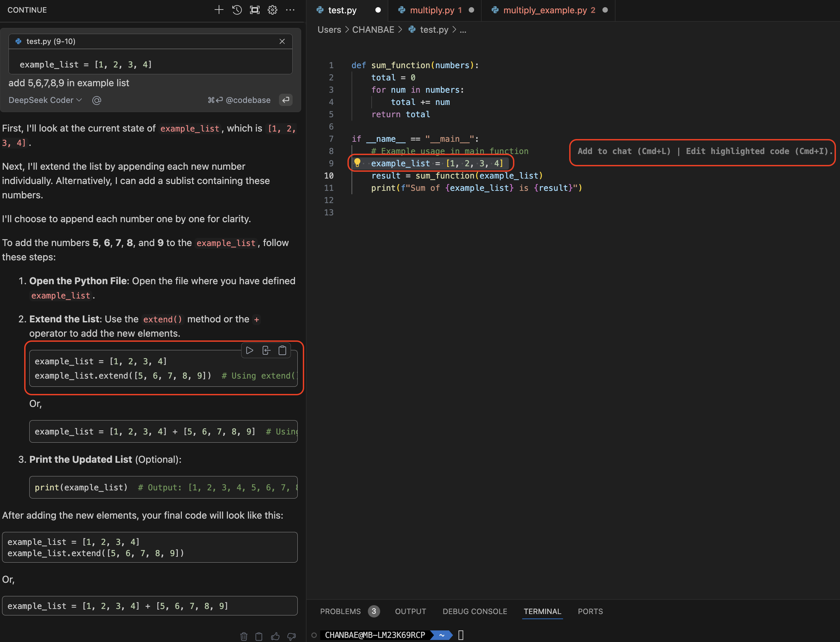Delete the chat response
Image resolution: width=840 pixels, height=642 pixels.
pos(244,636)
